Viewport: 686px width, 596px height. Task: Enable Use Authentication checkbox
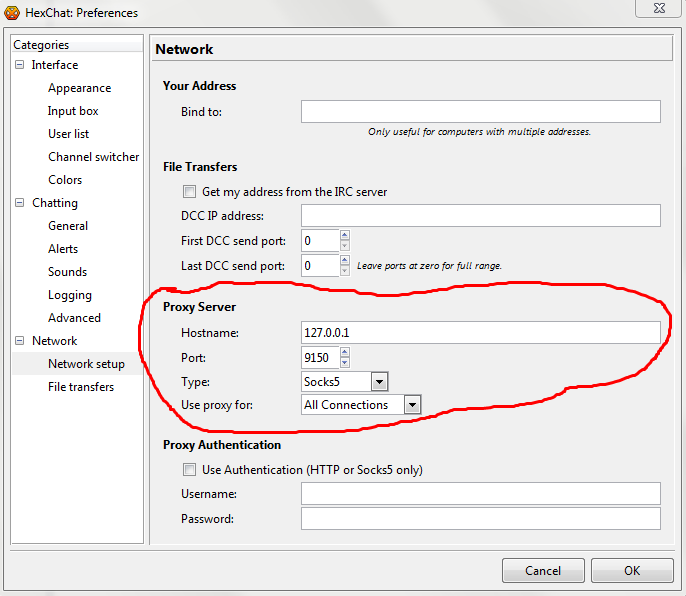(189, 470)
